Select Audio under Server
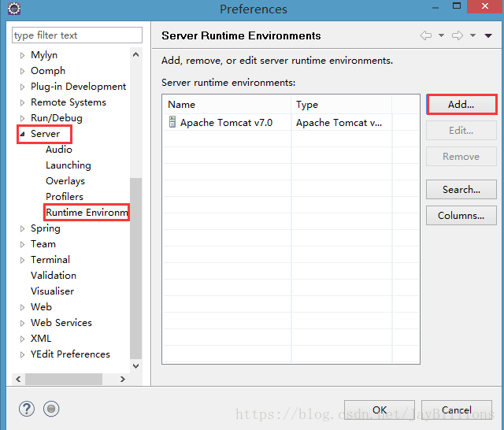This screenshot has width=504, height=430. click(x=59, y=150)
